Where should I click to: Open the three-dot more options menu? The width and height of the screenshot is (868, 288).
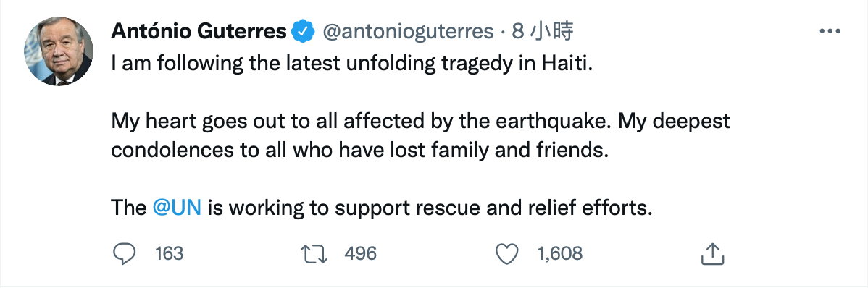pyautogui.click(x=830, y=32)
